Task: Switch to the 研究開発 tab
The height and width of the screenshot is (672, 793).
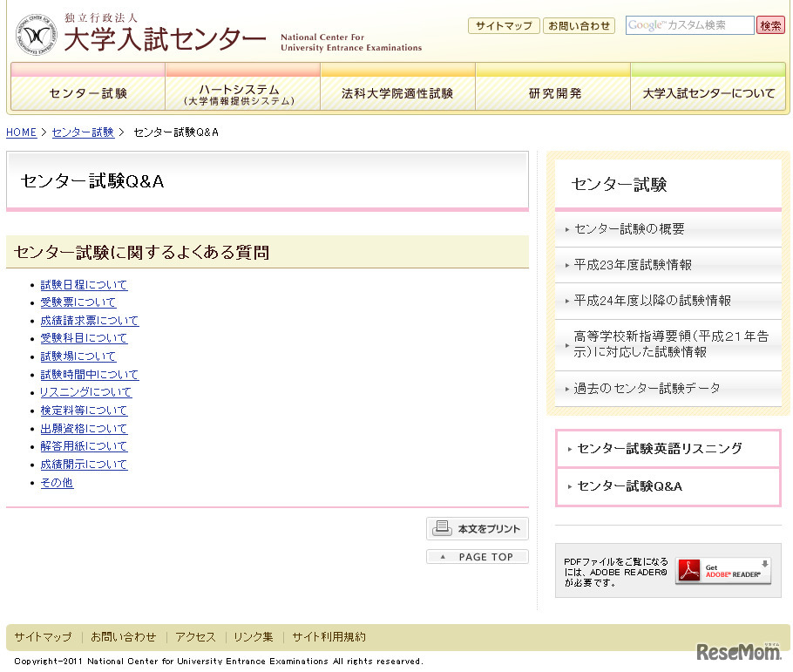Action: point(552,93)
